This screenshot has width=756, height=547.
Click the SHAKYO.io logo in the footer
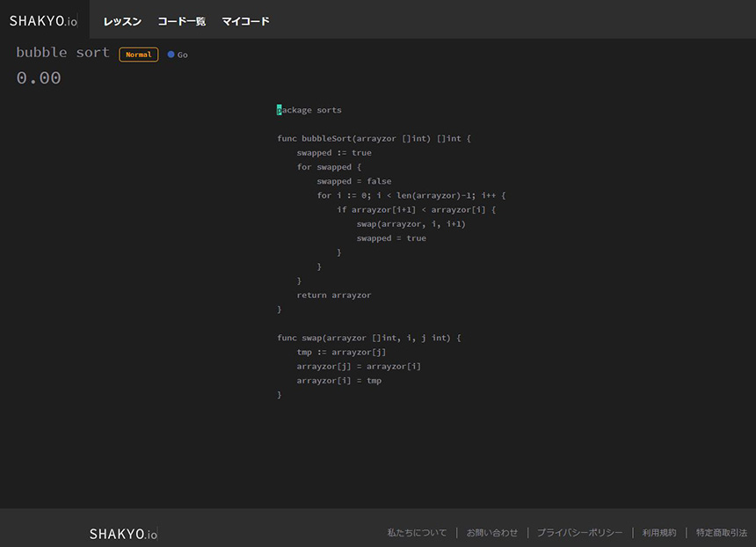click(x=123, y=534)
